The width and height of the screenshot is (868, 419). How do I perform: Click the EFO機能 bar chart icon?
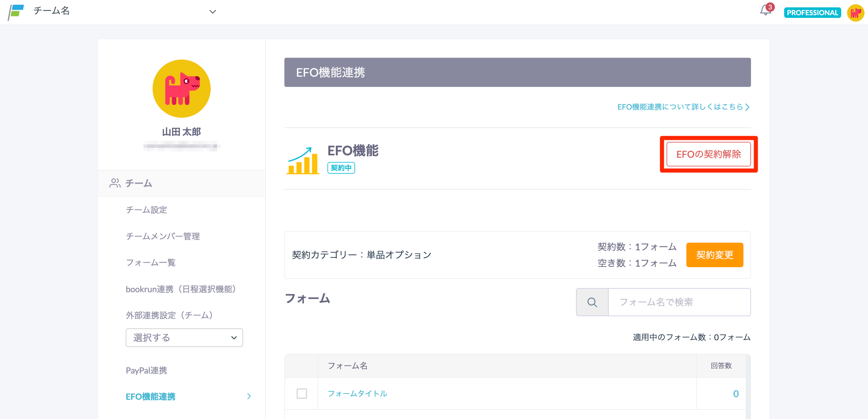303,161
